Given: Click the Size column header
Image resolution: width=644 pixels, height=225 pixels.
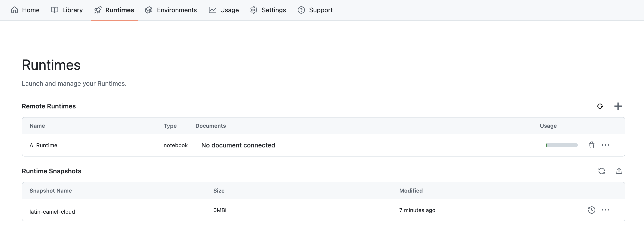Looking at the screenshot, I should [219, 191].
